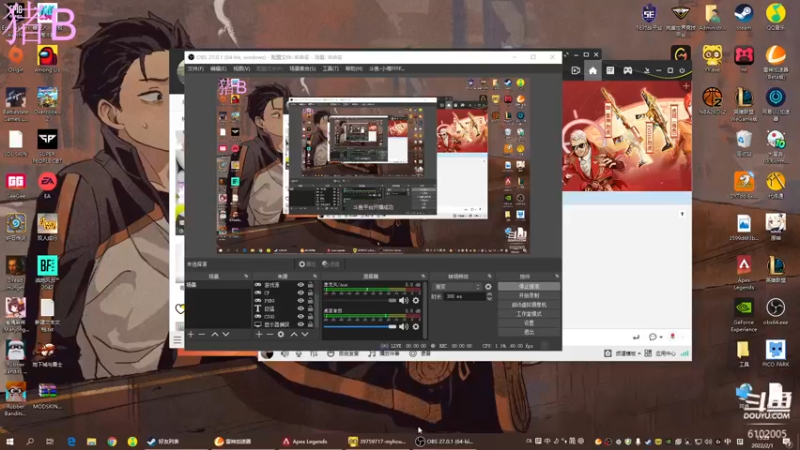The image size is (800, 450).
Task: Undock the scenes panel via header icon
Action: pyautogui.click(x=246, y=276)
